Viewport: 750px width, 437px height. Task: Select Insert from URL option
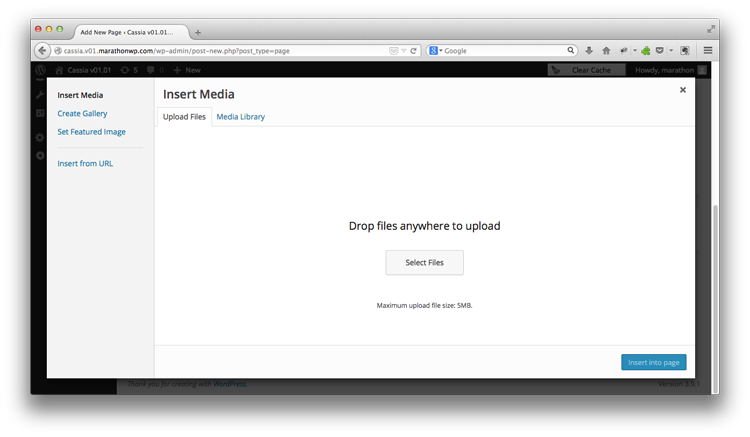tap(85, 163)
